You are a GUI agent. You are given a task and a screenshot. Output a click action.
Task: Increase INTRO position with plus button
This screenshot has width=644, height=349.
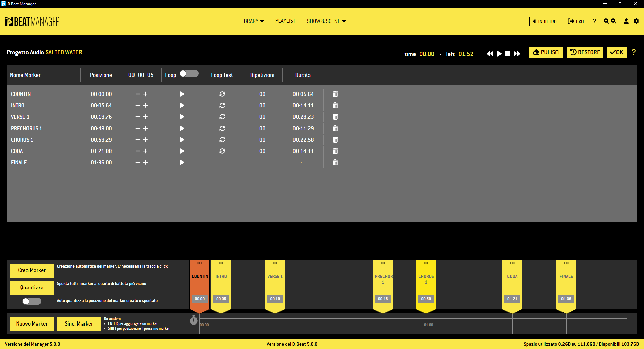pyautogui.click(x=145, y=106)
